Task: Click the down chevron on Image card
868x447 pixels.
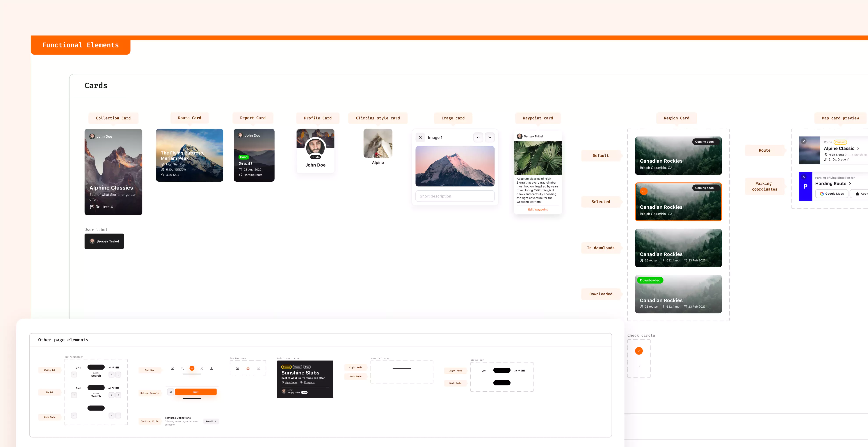Action: 490,137
